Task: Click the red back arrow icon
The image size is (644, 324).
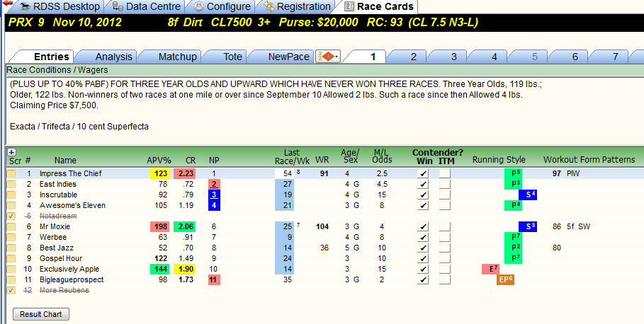Action: 7,3
